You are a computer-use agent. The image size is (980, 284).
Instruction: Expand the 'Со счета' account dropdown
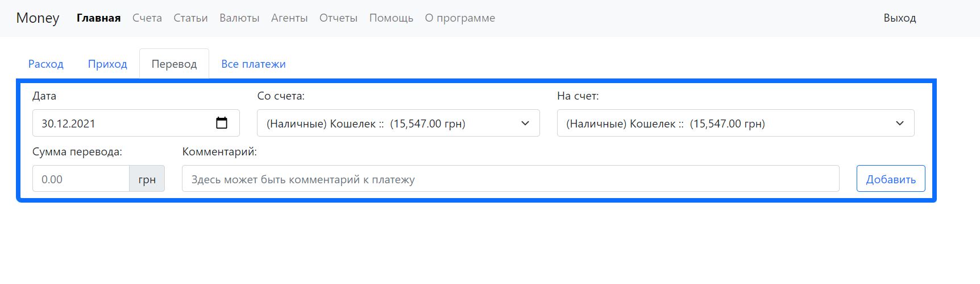coord(398,124)
